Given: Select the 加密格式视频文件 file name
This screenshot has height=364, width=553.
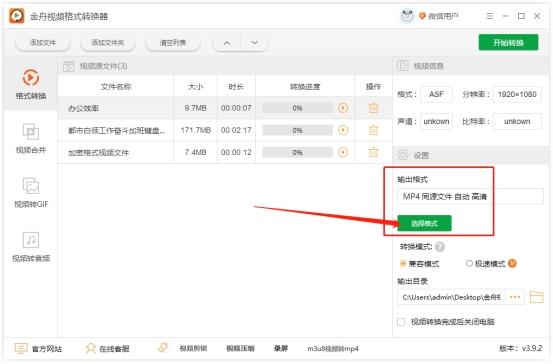Looking at the screenshot, I should point(98,153).
